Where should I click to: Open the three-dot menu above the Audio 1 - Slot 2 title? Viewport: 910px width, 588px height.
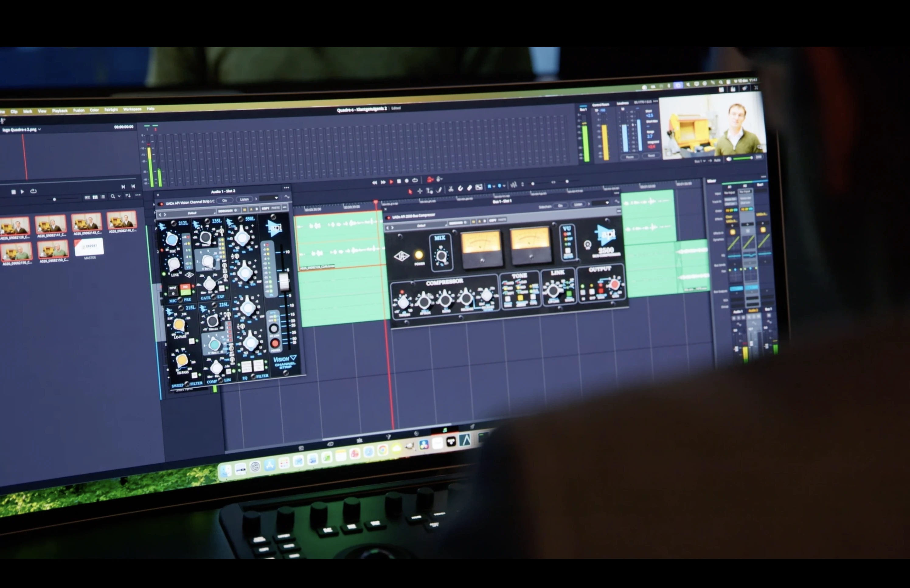(287, 188)
